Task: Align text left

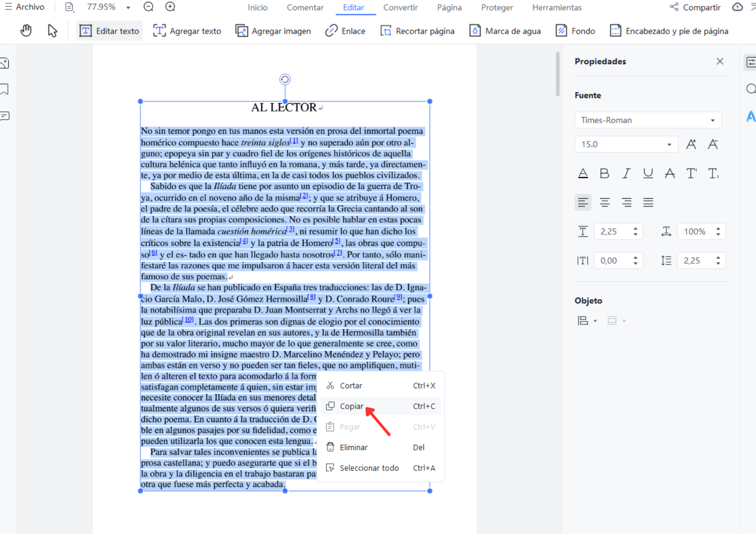Action: tap(583, 202)
